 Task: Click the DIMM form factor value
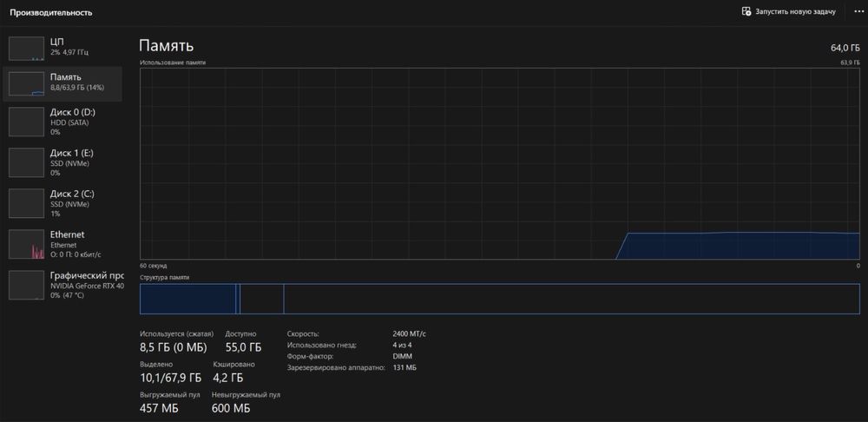pyautogui.click(x=402, y=357)
